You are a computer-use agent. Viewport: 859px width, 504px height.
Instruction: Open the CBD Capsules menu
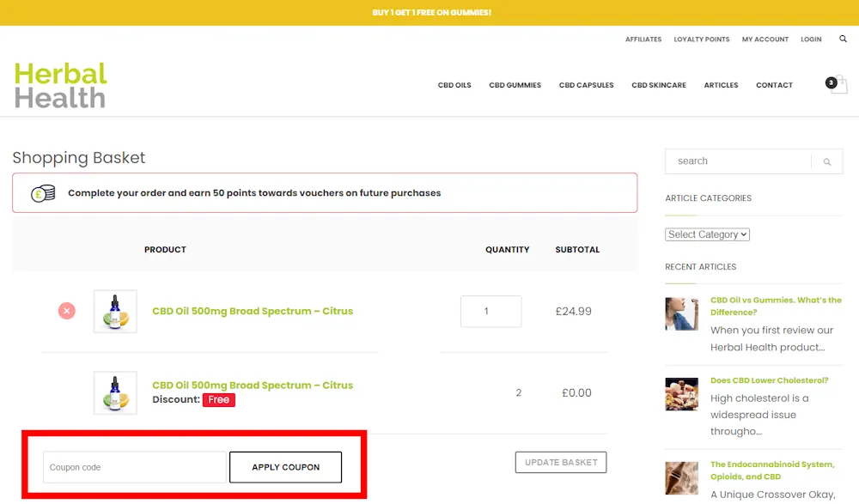point(586,85)
